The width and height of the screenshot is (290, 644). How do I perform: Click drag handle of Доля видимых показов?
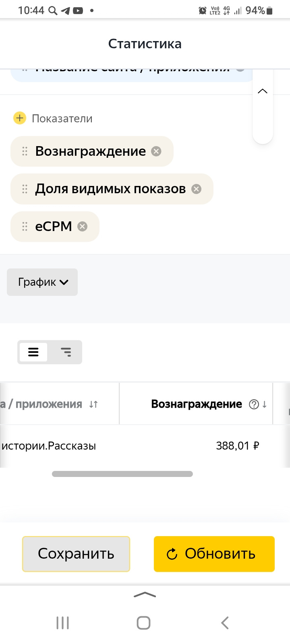pyautogui.click(x=25, y=189)
